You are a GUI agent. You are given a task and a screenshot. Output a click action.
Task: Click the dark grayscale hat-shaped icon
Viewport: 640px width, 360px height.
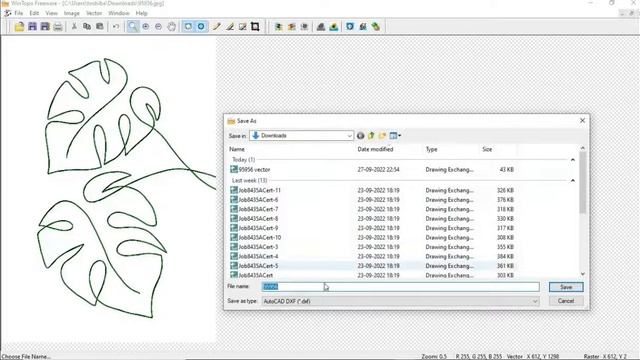coord(321,27)
